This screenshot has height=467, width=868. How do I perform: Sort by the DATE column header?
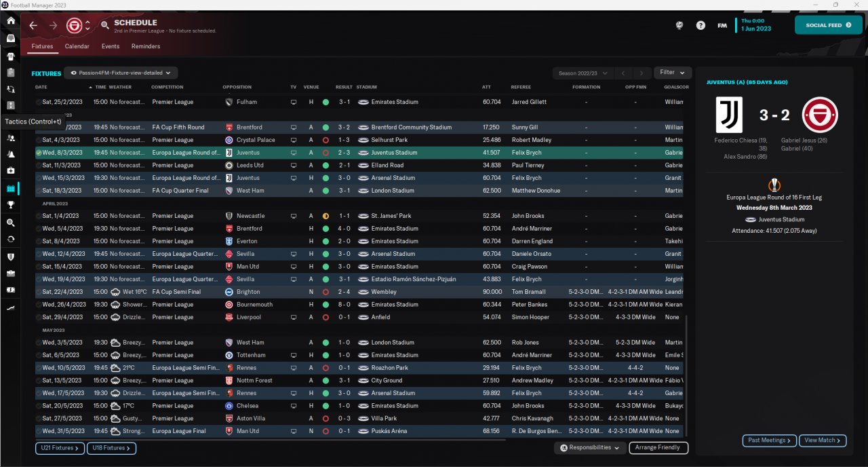(41, 87)
